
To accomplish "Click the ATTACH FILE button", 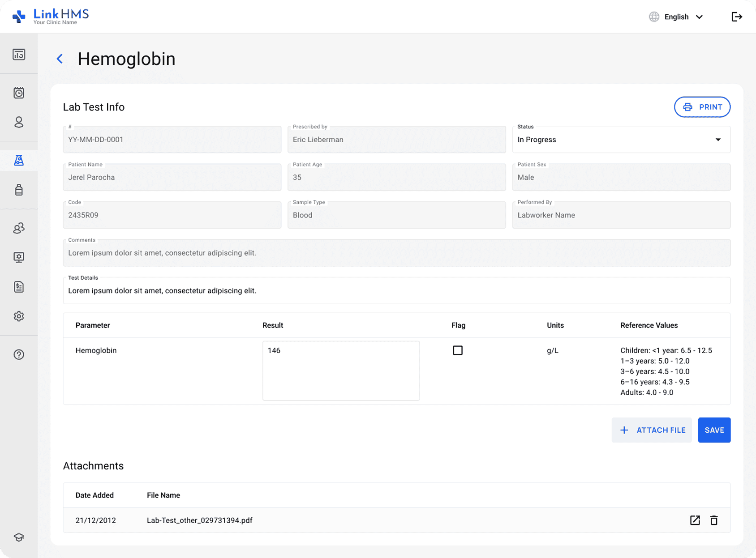I will (x=652, y=430).
